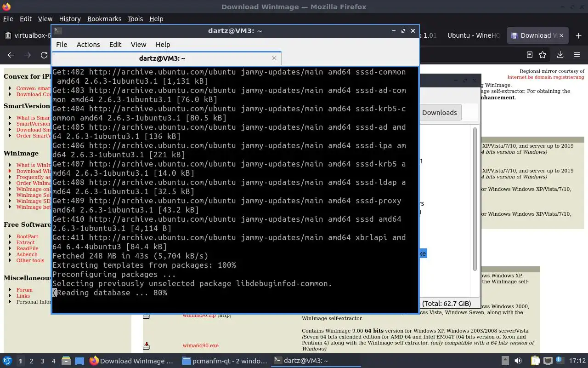Switch to virtual desktop 3
588x368 pixels.
point(43,361)
